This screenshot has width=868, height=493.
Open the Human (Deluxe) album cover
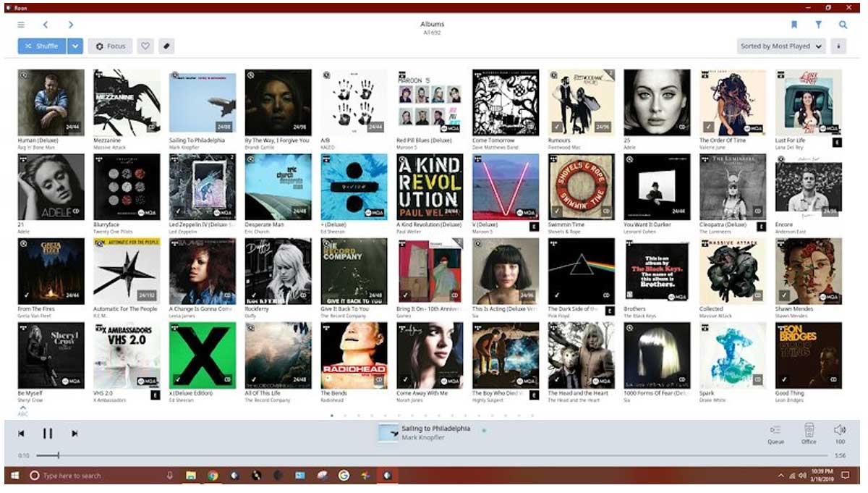coord(51,102)
